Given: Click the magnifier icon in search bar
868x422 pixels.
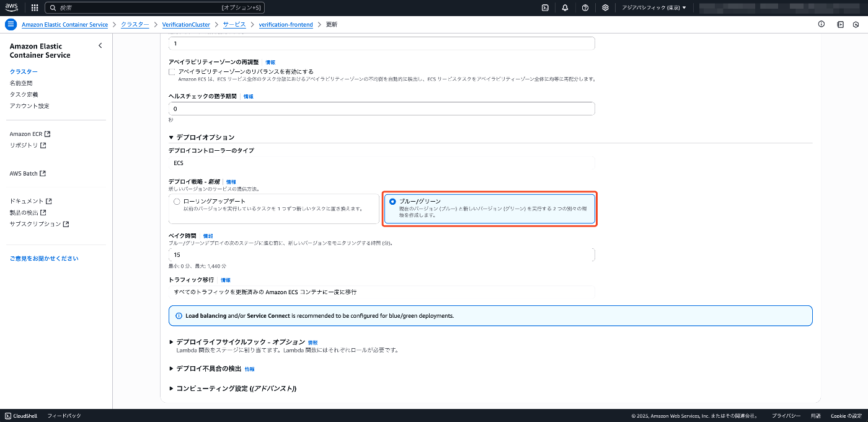Looking at the screenshot, I should click(53, 7).
